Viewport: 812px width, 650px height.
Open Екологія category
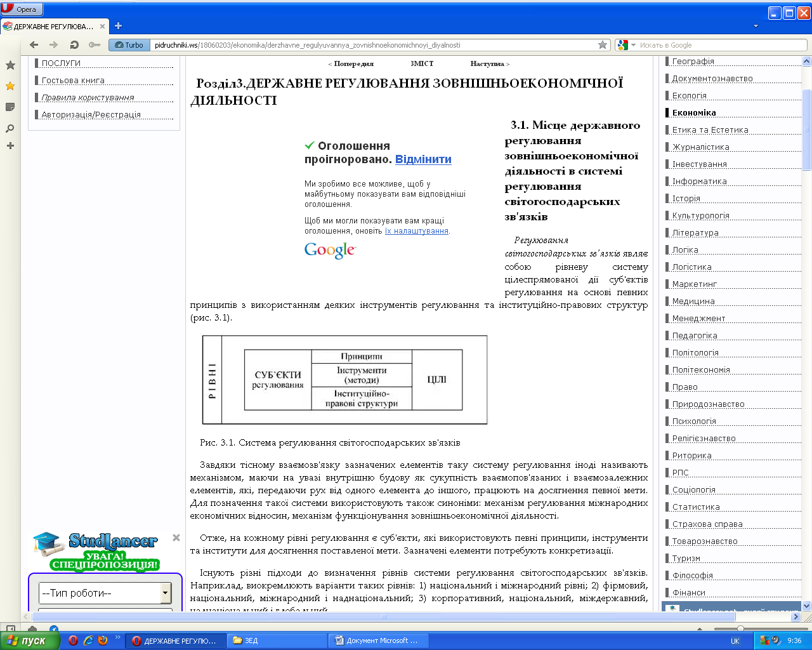click(x=689, y=95)
